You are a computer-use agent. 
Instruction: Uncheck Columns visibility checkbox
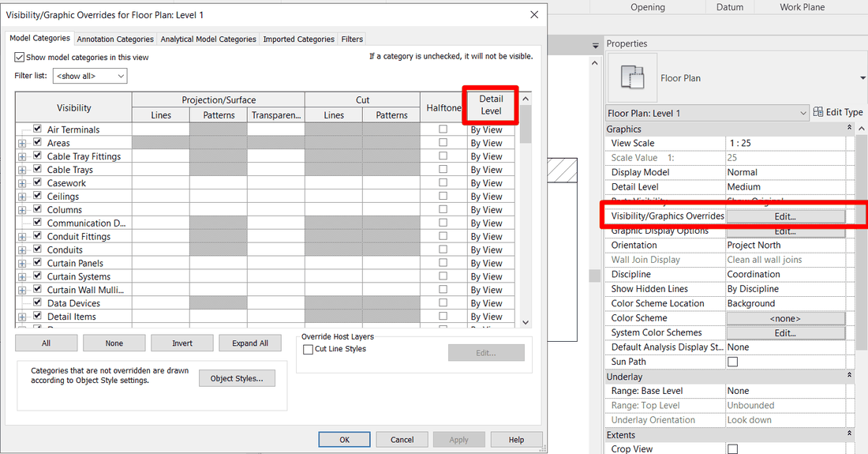coord(37,208)
